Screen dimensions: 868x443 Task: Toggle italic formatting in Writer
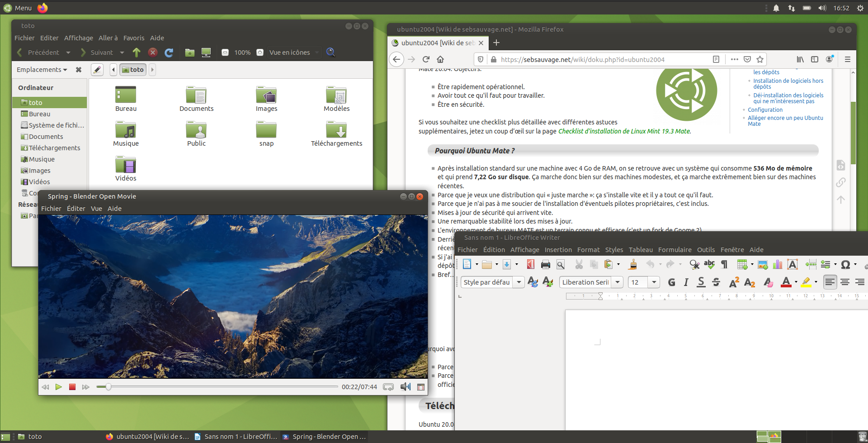click(x=686, y=282)
